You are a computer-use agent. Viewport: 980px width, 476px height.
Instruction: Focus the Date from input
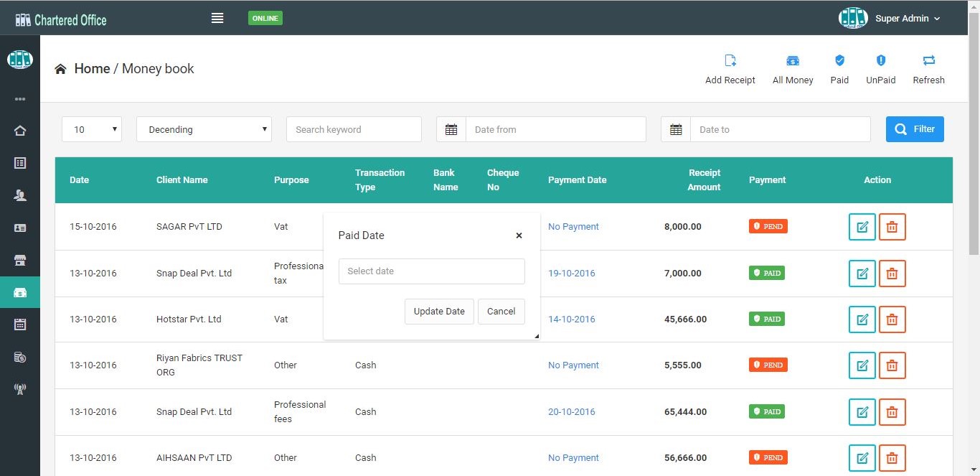pyautogui.click(x=556, y=129)
